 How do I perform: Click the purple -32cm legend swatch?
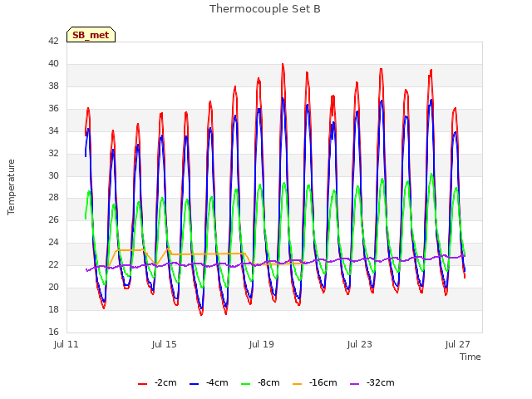click(x=355, y=384)
